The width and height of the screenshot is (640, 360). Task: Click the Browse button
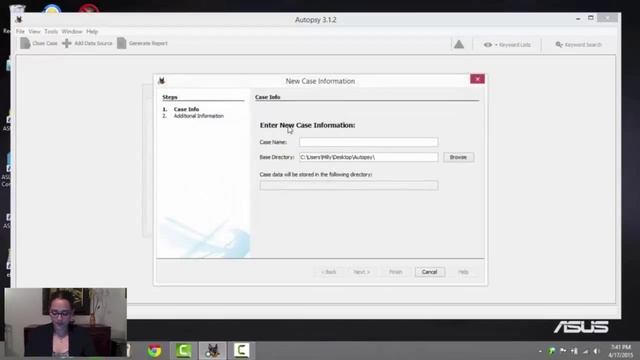coord(458,157)
